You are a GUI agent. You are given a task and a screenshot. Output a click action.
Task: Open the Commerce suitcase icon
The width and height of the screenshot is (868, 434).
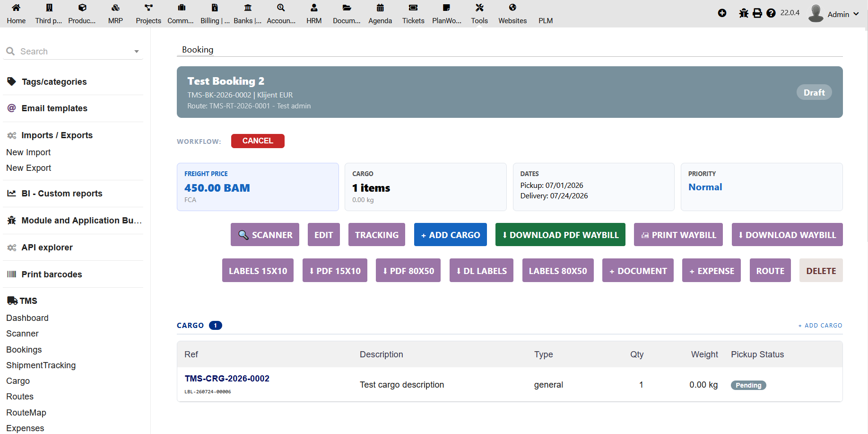[182, 8]
